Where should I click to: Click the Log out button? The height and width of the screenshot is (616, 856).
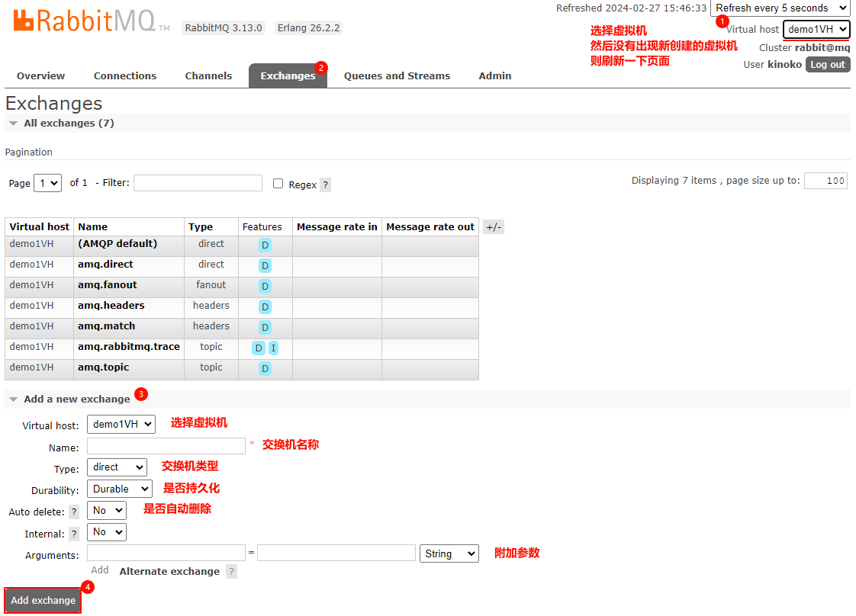point(828,64)
